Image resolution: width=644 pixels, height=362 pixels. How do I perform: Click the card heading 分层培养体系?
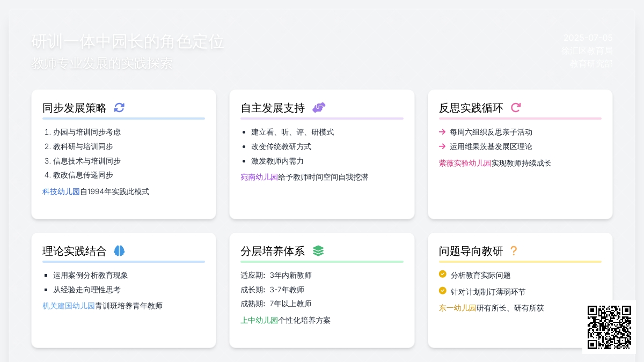click(273, 251)
